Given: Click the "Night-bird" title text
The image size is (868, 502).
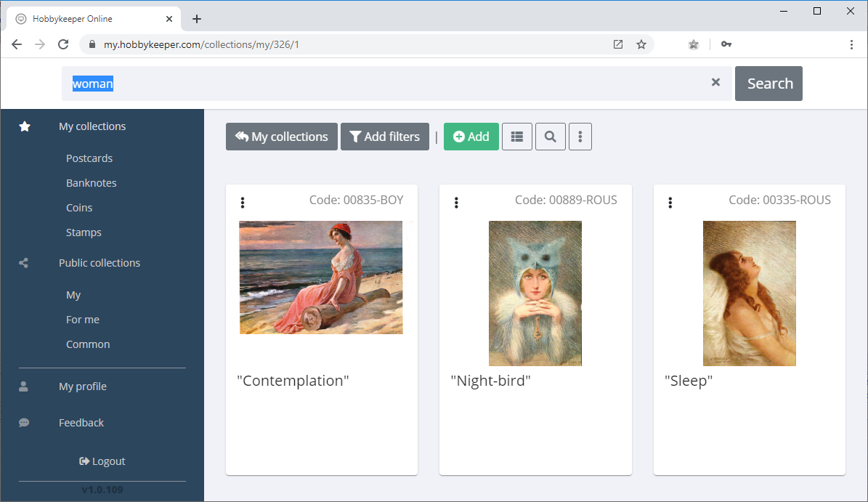Looking at the screenshot, I should [490, 381].
